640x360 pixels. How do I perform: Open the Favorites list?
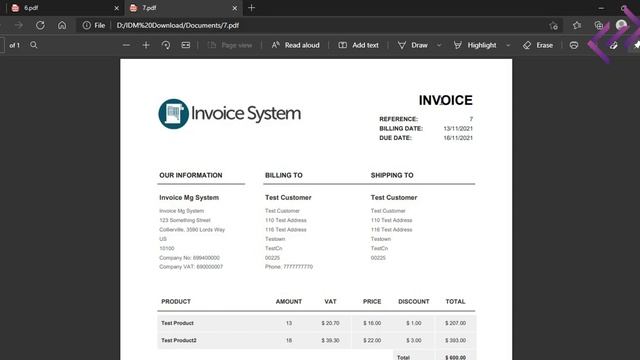tap(576, 25)
